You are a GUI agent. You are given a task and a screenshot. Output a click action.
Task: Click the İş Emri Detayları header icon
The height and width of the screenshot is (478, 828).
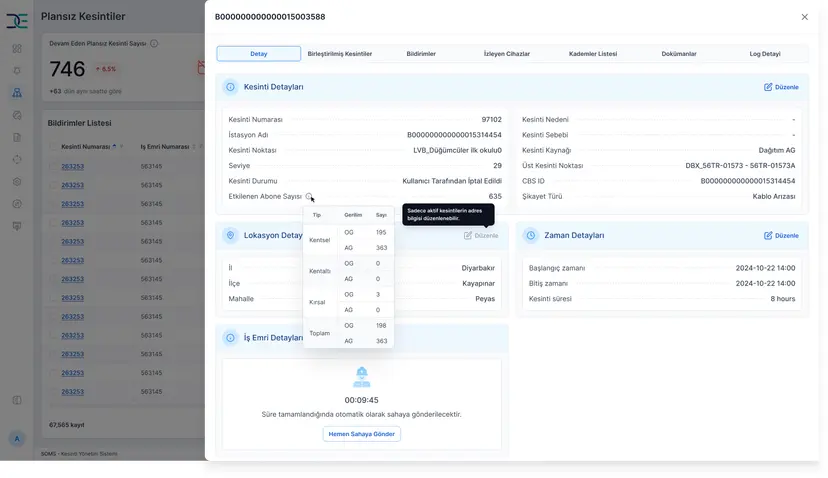[x=230, y=338]
